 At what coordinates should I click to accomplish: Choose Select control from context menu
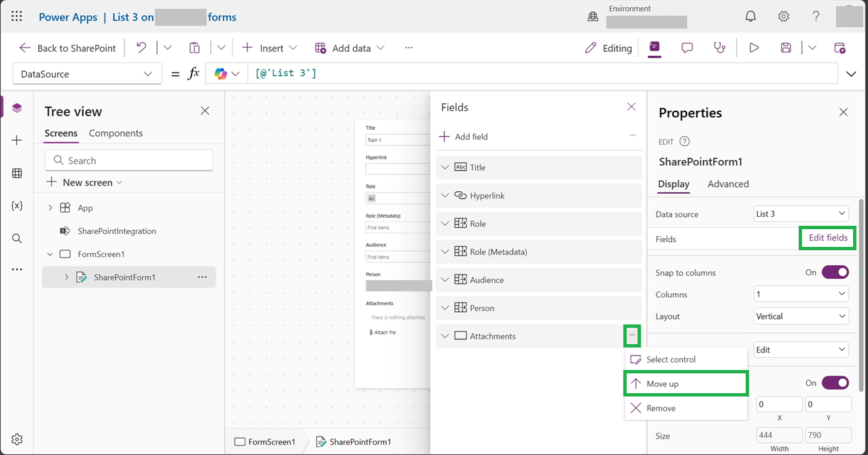pos(687,359)
